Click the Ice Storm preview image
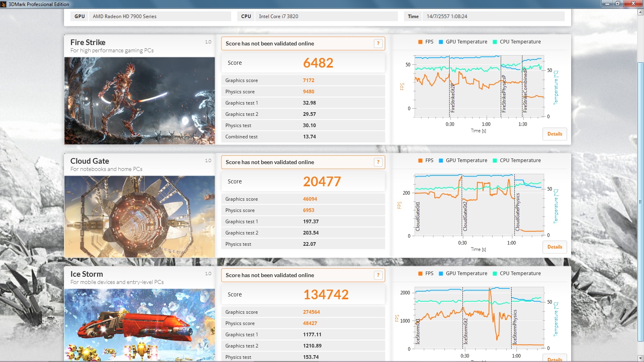This screenshot has height=362, width=644. 140,325
